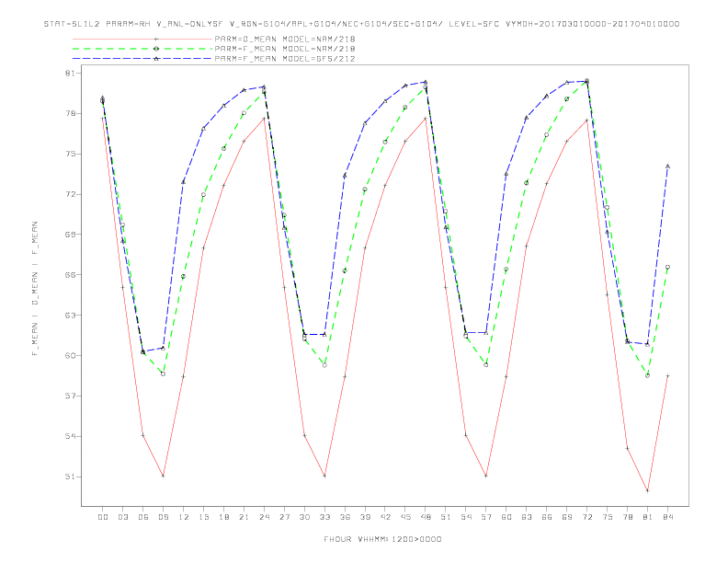Click y-axis tick label 51
728x563 pixels.
[x=72, y=477]
